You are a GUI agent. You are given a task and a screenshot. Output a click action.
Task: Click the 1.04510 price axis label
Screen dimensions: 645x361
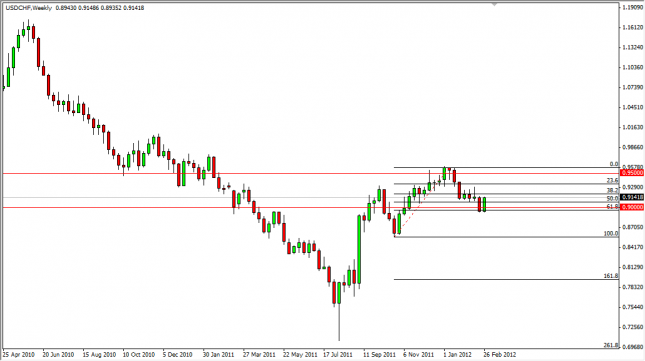tap(633, 107)
